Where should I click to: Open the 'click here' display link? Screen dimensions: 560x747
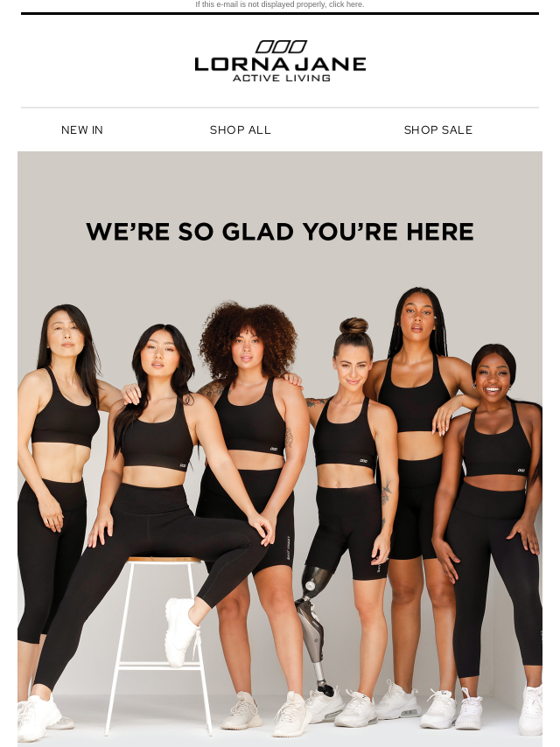coord(346,4)
